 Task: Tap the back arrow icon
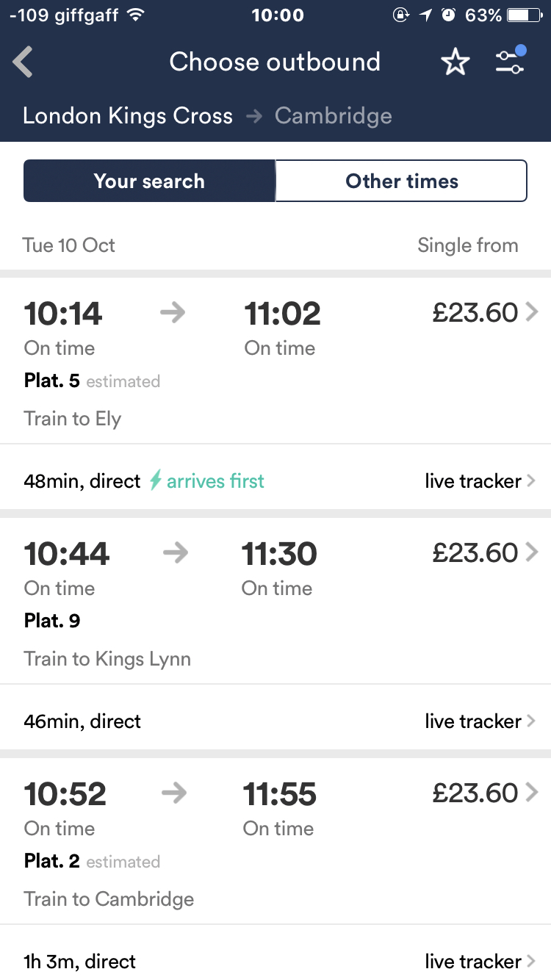tap(24, 62)
